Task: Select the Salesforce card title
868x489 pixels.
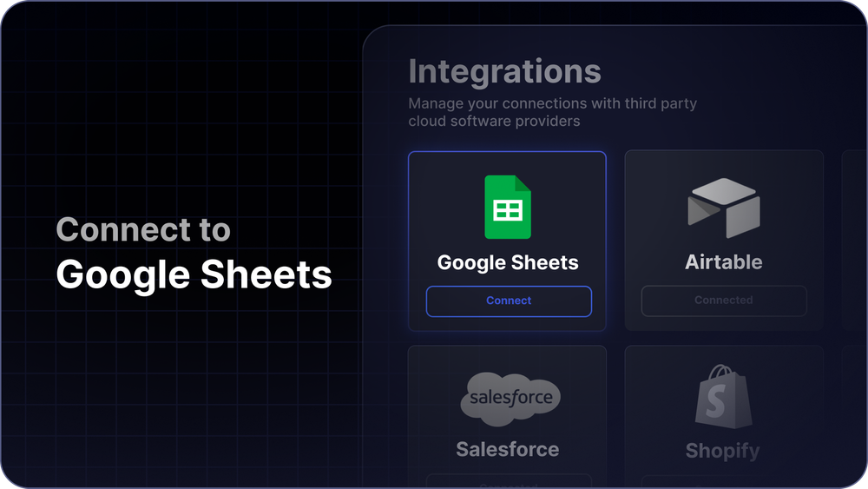Action: pos(508,449)
